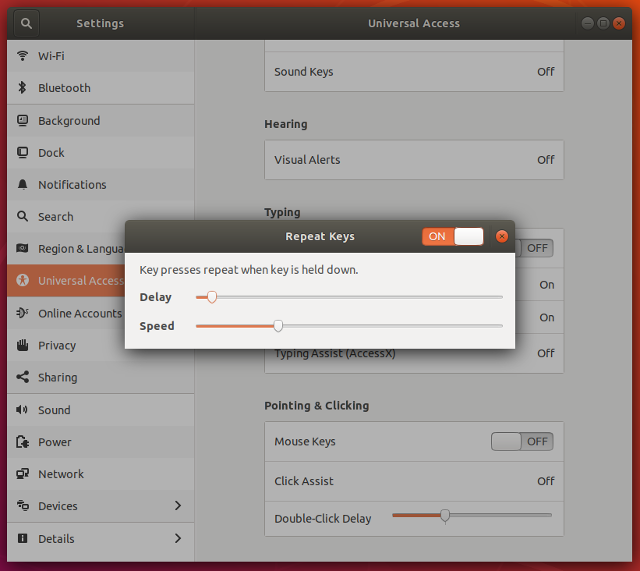Open the Background settings panel

[69, 121]
